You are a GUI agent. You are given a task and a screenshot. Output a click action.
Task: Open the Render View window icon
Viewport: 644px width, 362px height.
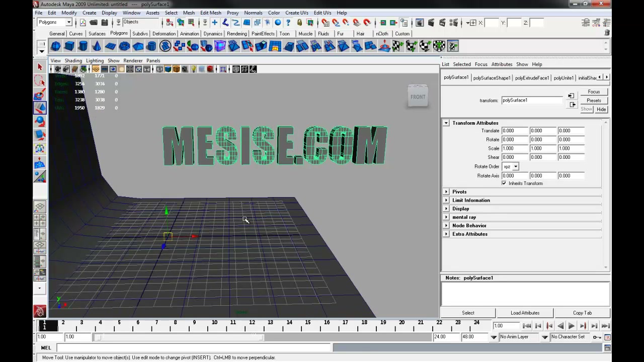(x=420, y=23)
